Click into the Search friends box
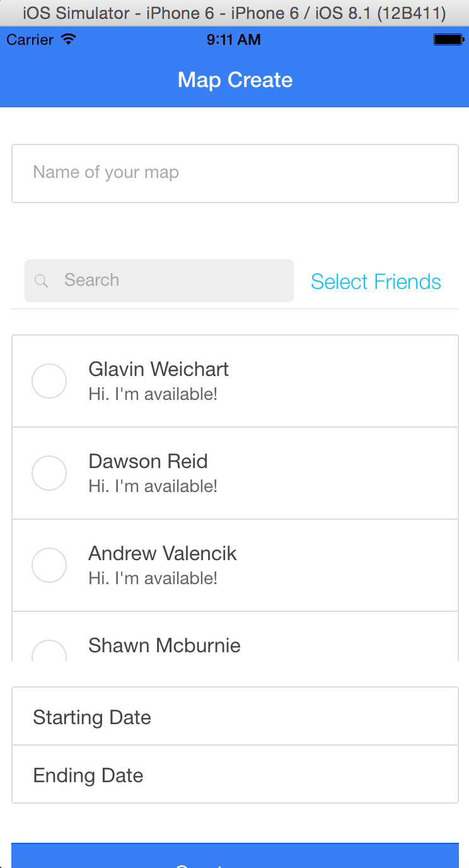The height and width of the screenshot is (868, 469). click(170, 280)
